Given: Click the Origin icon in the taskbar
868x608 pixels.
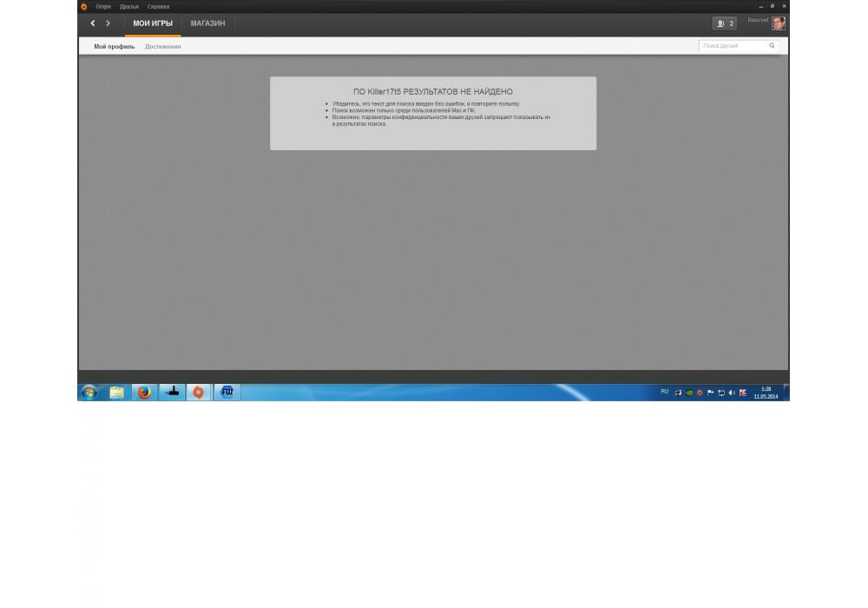Looking at the screenshot, I should (x=198, y=393).
